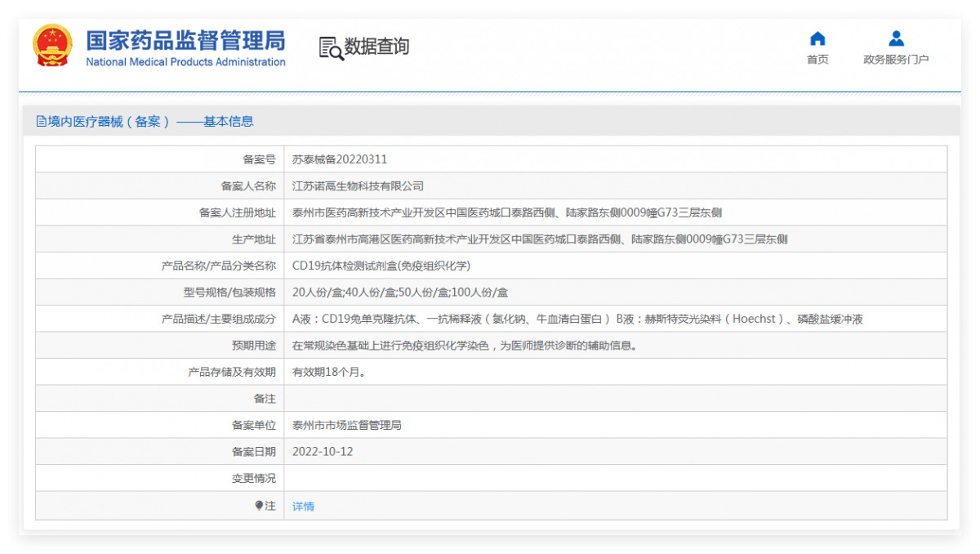Click the document icon beside 境内医疗器械

point(41,122)
